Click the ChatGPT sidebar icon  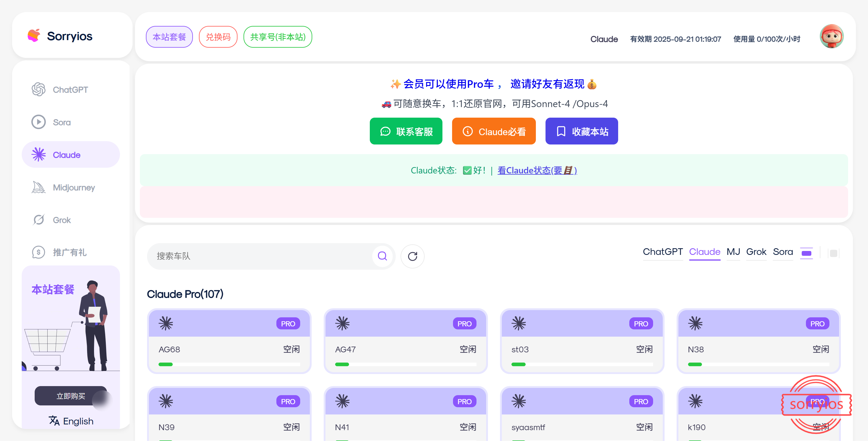point(38,89)
